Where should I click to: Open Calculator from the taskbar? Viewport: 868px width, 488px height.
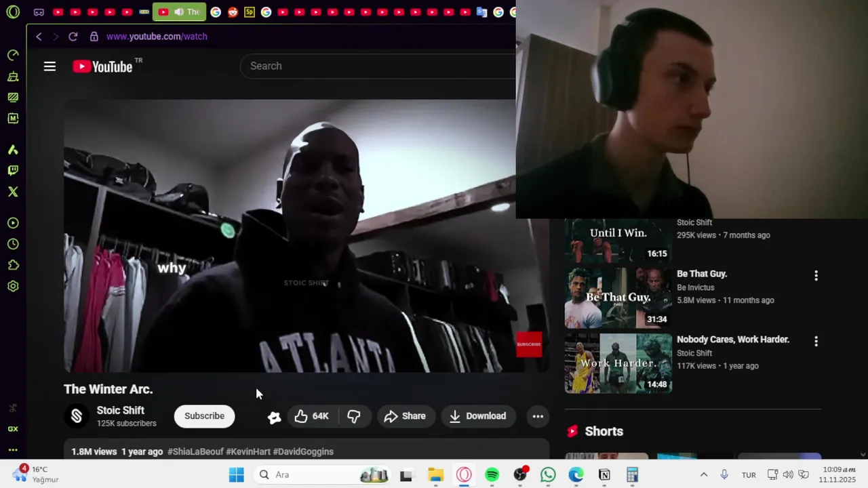pyautogui.click(x=632, y=474)
